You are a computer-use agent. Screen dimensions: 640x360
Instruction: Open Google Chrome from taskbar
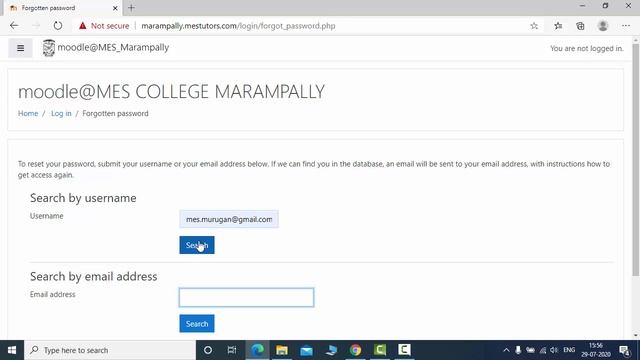(355, 350)
